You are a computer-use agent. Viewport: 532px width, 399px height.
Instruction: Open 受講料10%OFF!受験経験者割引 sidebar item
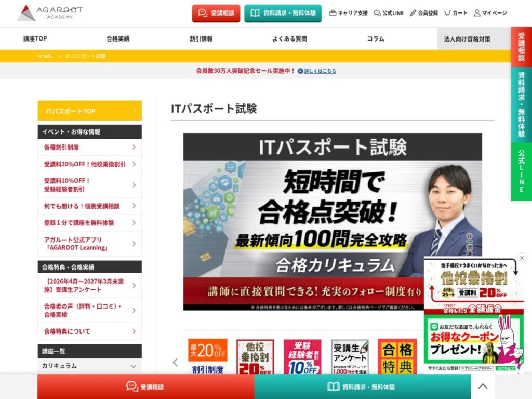(89, 185)
